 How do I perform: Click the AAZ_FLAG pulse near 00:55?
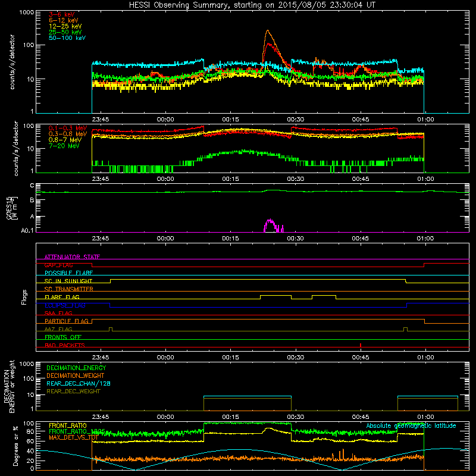(405, 329)
